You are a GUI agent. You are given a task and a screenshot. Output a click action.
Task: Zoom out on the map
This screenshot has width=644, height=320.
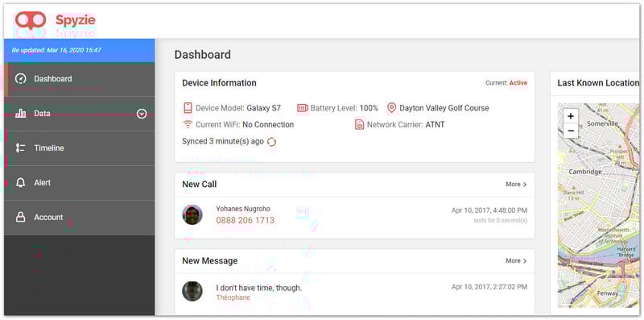coord(571,131)
